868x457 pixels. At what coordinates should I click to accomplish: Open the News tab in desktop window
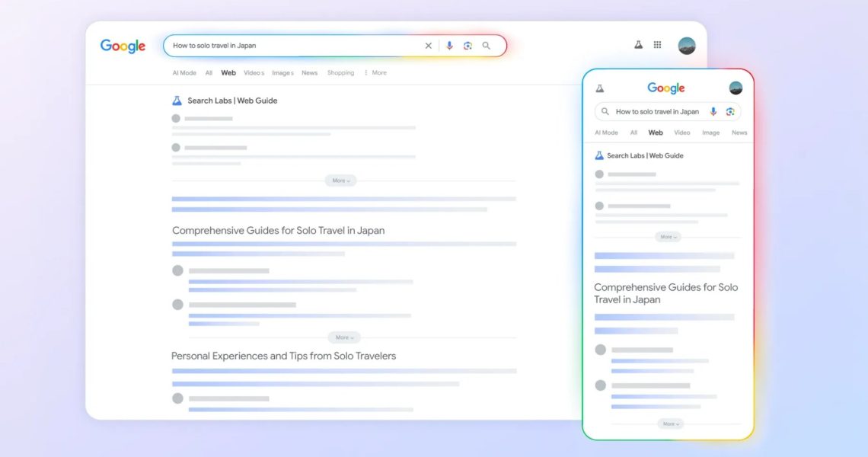309,72
